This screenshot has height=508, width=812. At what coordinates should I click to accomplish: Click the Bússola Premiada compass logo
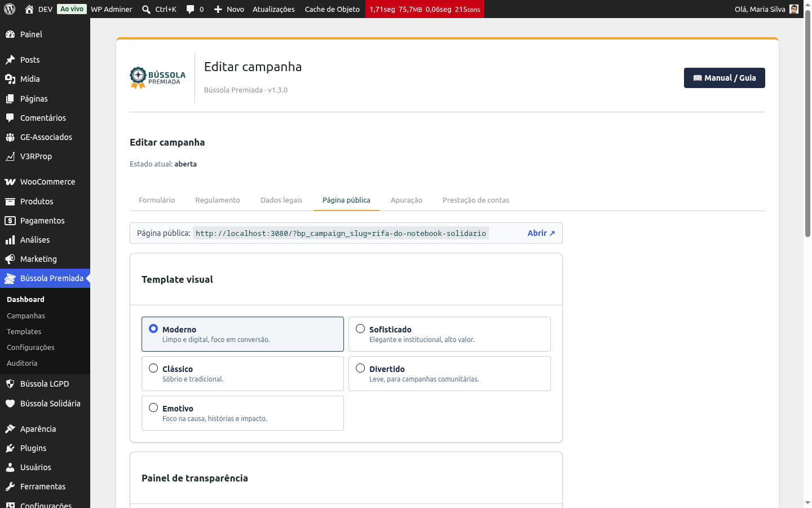[157, 78]
